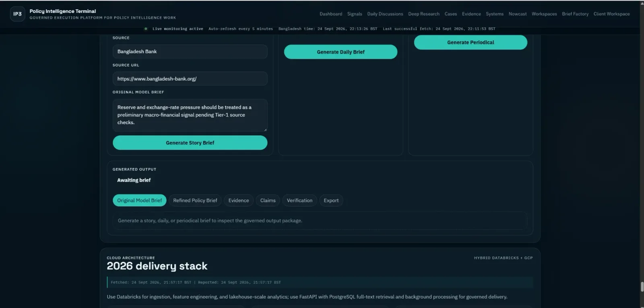
Task: Navigate to Deep Research
Action: (x=424, y=14)
